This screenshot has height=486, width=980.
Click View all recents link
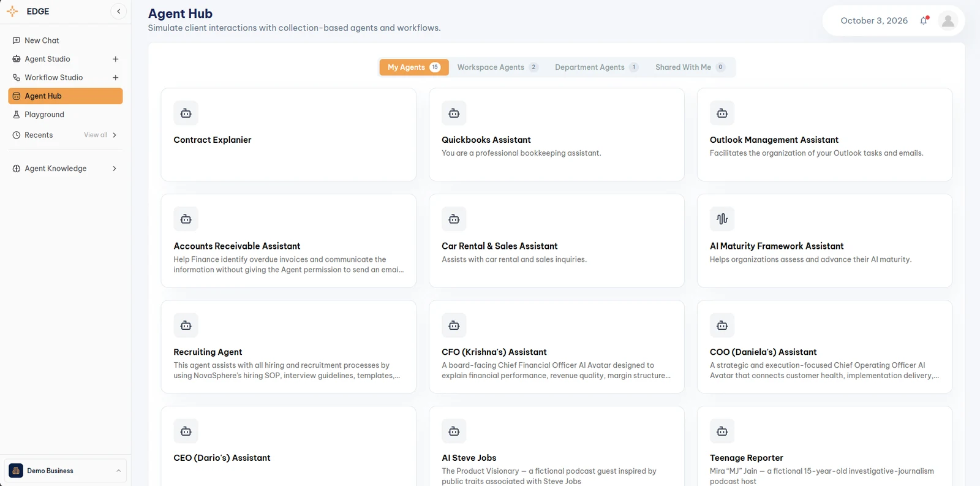(x=96, y=135)
